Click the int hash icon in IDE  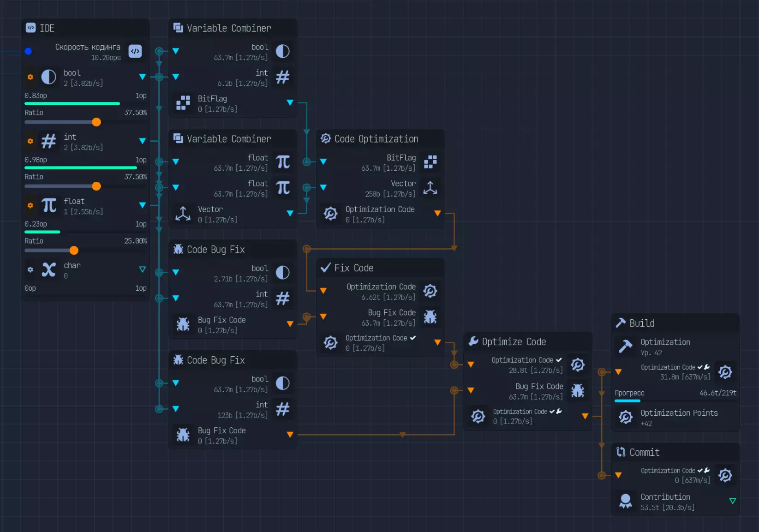48,141
